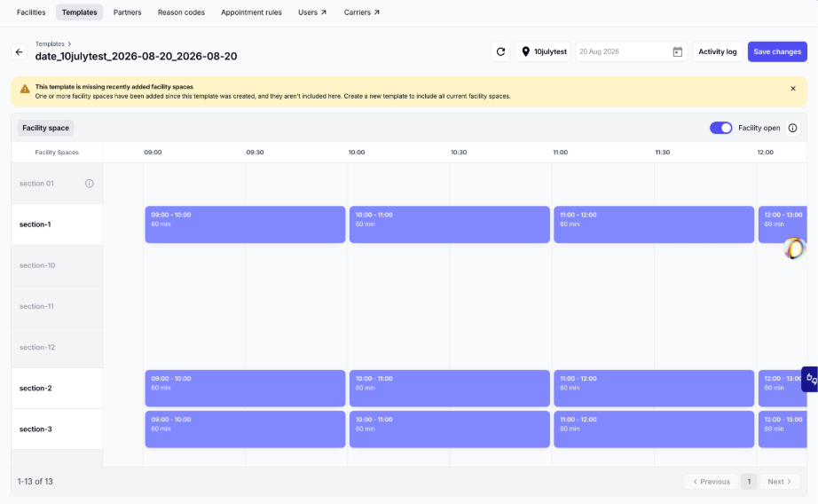This screenshot has height=504, width=818.
Task: Select section-3 11:00 - 12:00 slot
Action: click(x=654, y=429)
